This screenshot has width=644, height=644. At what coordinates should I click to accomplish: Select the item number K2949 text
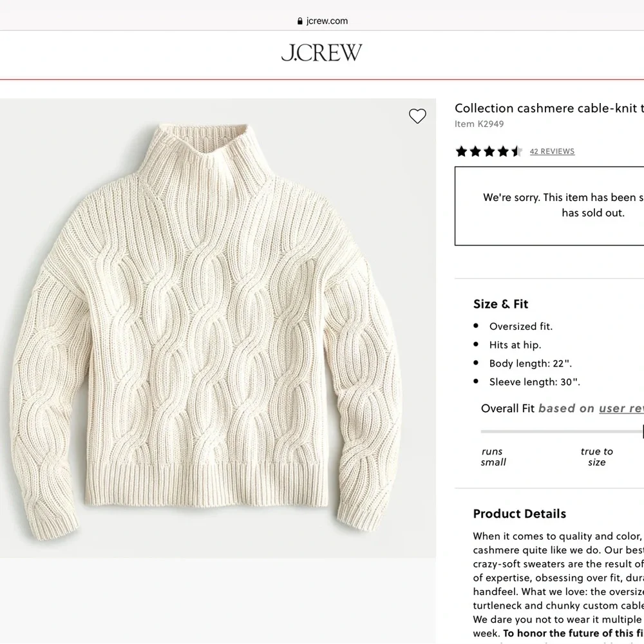tap(479, 124)
